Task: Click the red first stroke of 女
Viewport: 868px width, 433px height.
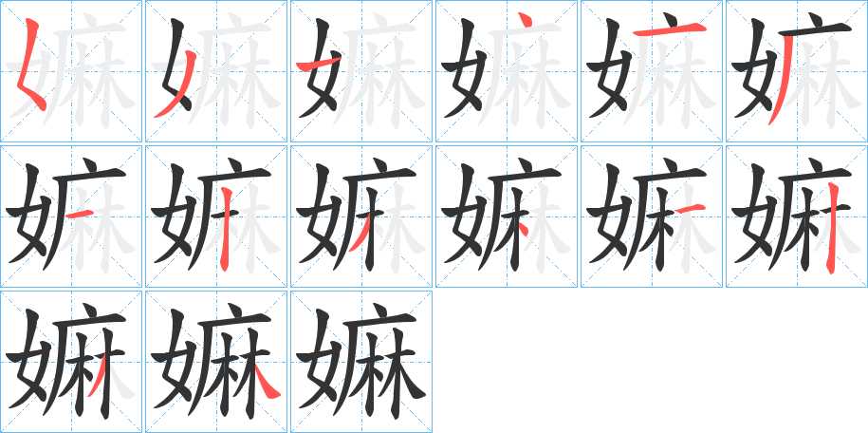Action: [x=30, y=64]
